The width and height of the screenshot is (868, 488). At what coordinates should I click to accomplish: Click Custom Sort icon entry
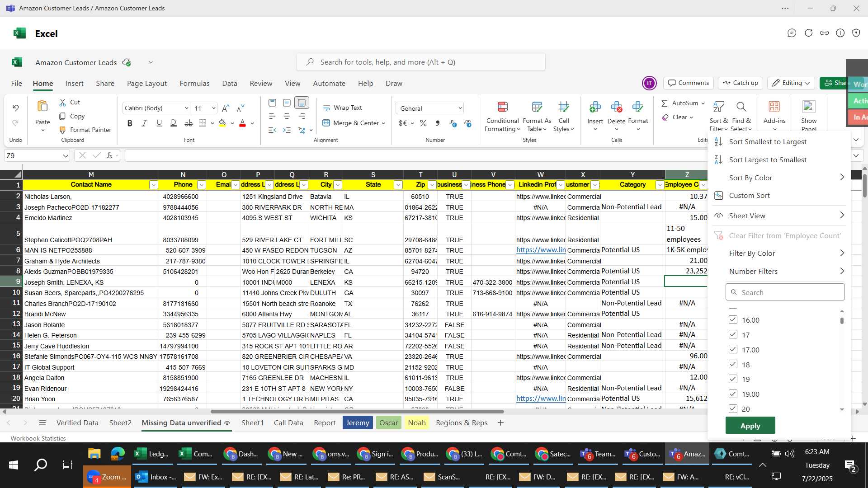pos(718,196)
